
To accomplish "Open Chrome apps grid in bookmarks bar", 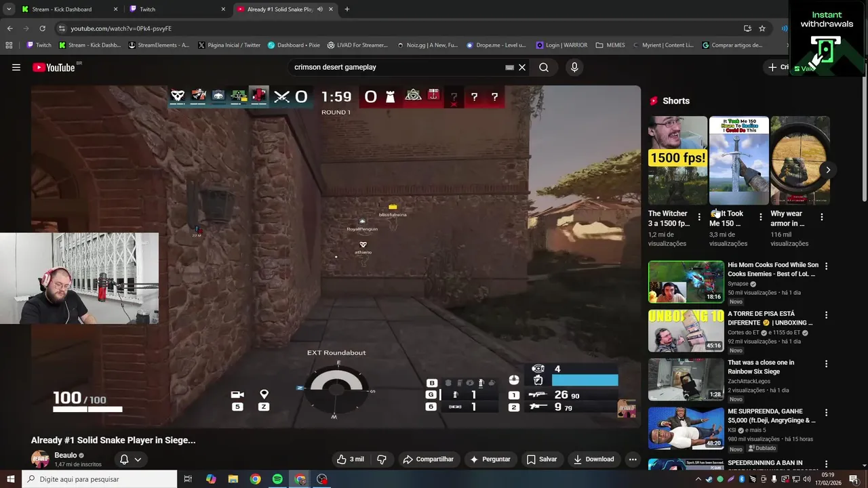I will pyautogui.click(x=9, y=45).
